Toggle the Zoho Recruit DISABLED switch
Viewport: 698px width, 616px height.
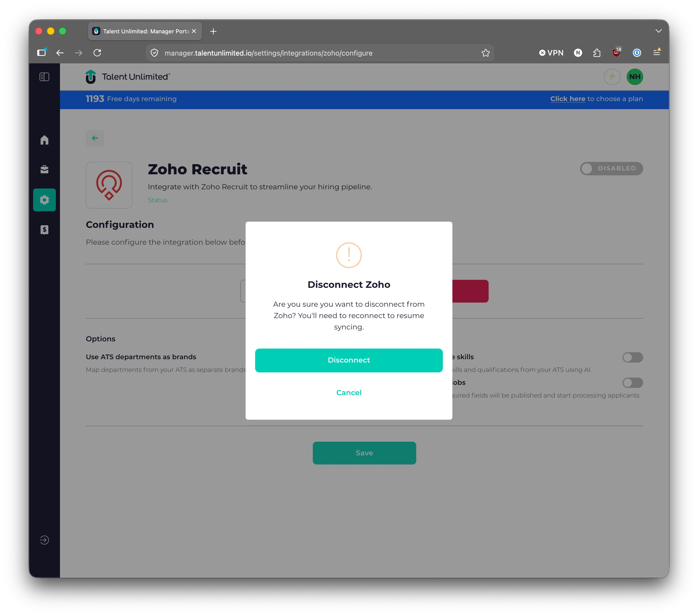[611, 168]
